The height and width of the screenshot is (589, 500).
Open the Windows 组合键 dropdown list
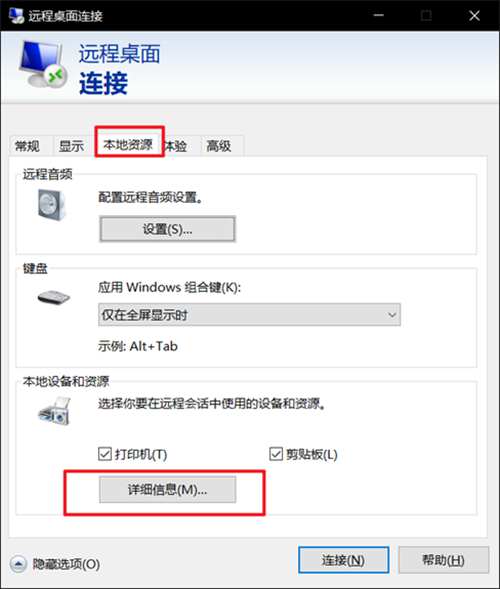[x=249, y=314]
